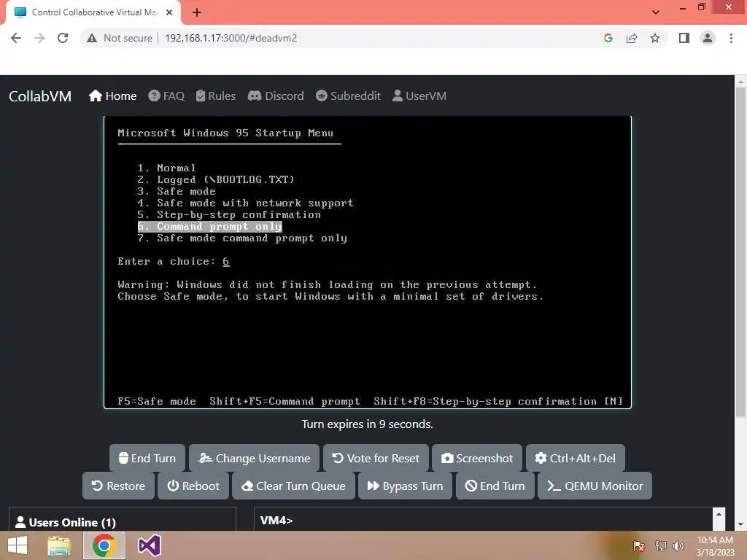Viewport: 747px width, 560px height.
Task: Open File Explorer from the taskbar
Action: click(x=59, y=545)
